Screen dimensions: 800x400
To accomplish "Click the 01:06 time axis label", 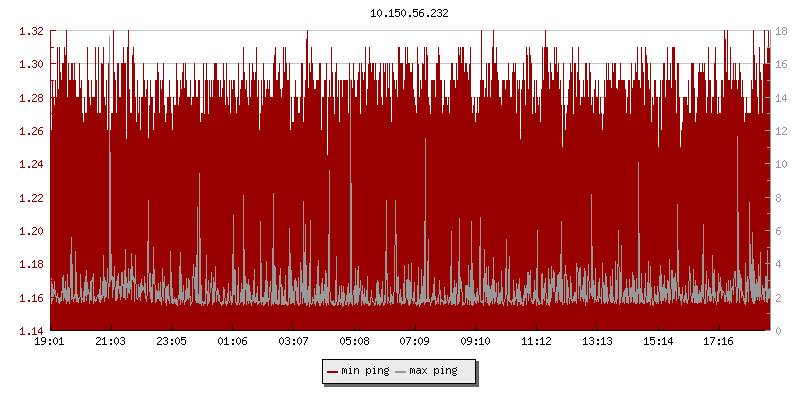I will point(232,342).
